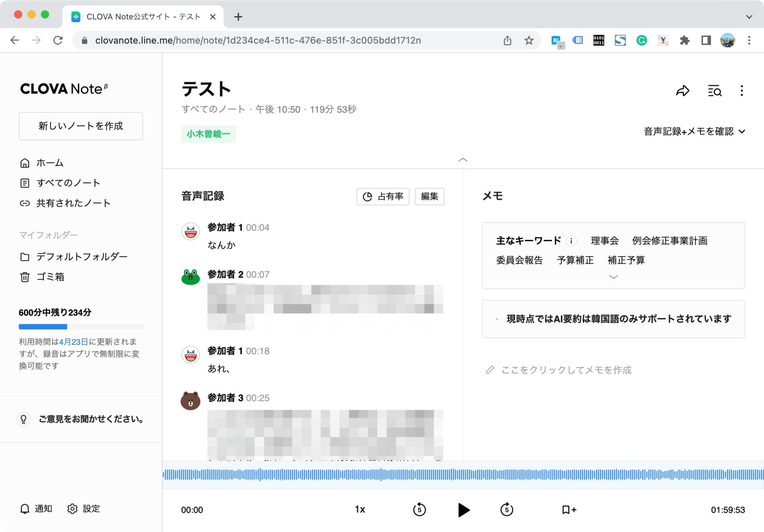The width and height of the screenshot is (764, 532).
Task: Open the 設定 settings gear icon
Action: [72, 509]
